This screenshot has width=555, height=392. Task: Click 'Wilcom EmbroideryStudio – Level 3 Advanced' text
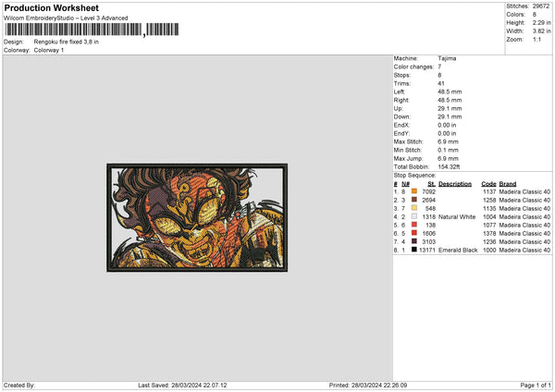click(x=66, y=18)
